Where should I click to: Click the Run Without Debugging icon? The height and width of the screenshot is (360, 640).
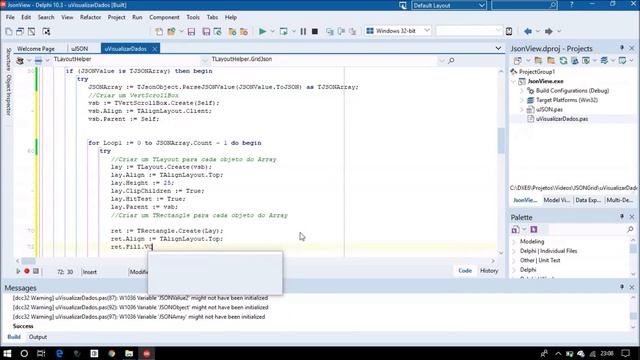coord(283,31)
